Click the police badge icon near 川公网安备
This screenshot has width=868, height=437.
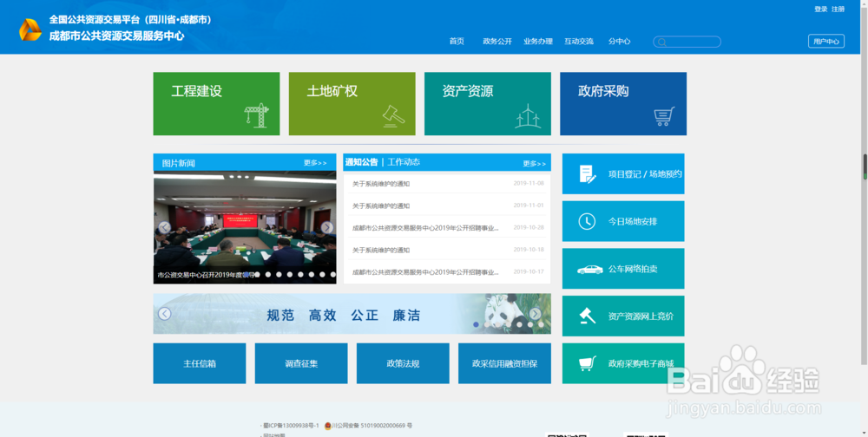[x=328, y=426]
